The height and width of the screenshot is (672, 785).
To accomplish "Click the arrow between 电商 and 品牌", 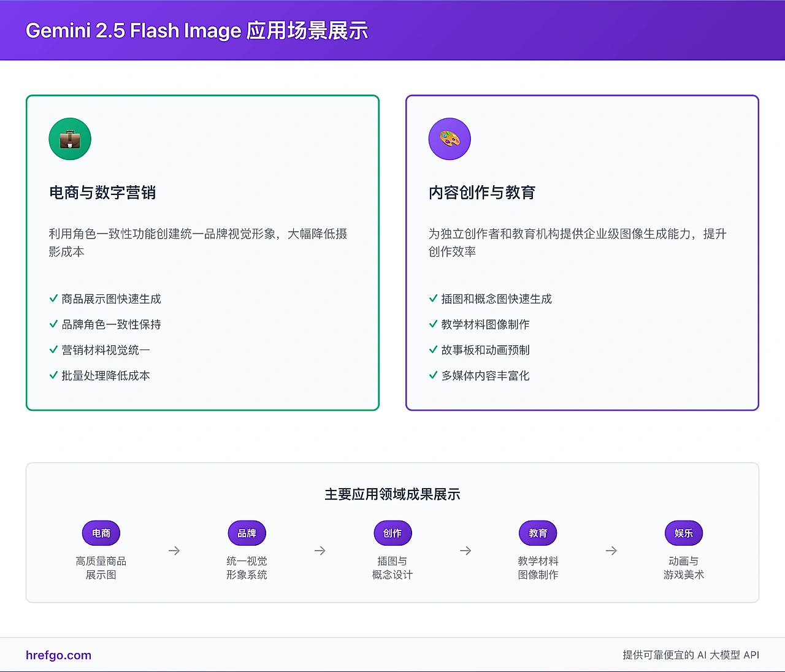I will (x=174, y=551).
